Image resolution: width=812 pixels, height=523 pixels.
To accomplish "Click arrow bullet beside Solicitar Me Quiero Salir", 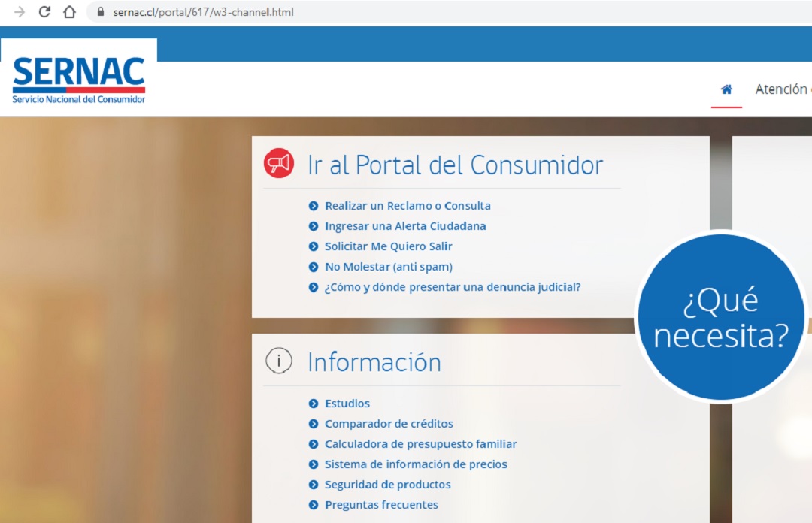I will click(x=314, y=246).
